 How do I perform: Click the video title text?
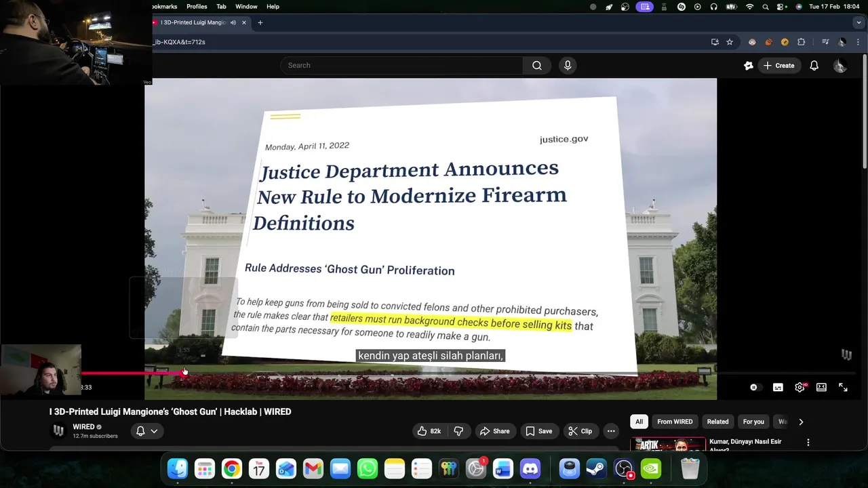click(170, 411)
